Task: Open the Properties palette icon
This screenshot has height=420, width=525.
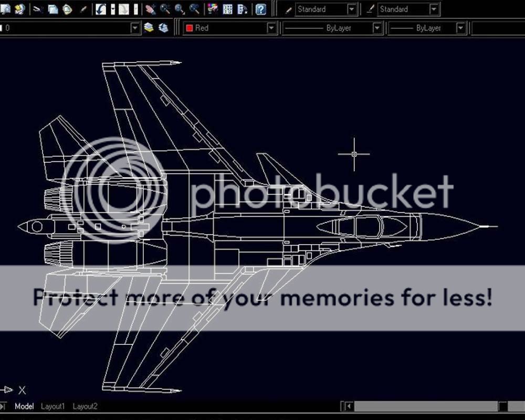Action: (213, 9)
